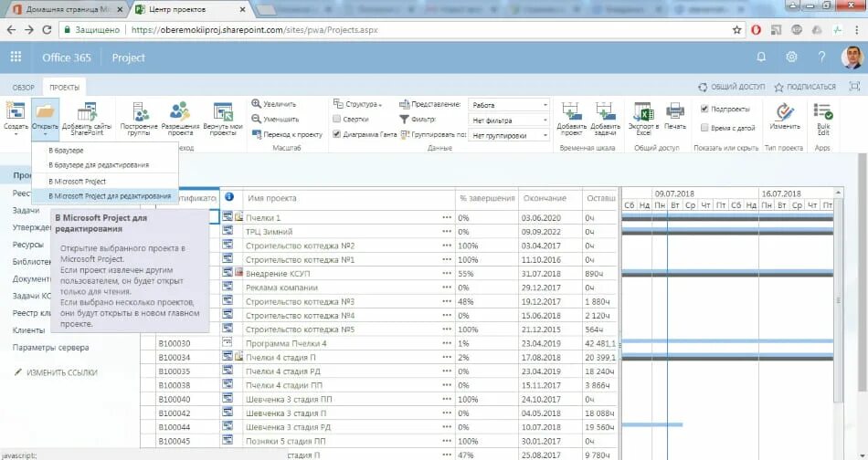Screen dimensions: 868x460
Task: Open project link Внедрение КСУП
Action: coord(278,274)
